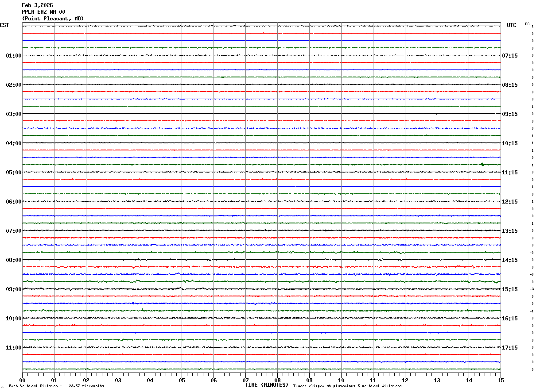Click the CST timezone label
536x392 pixels.
pyautogui.click(x=4, y=25)
